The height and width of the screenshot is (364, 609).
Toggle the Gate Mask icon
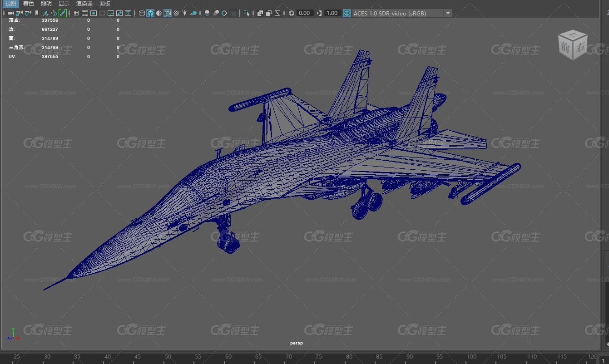pyautogui.click(x=102, y=13)
